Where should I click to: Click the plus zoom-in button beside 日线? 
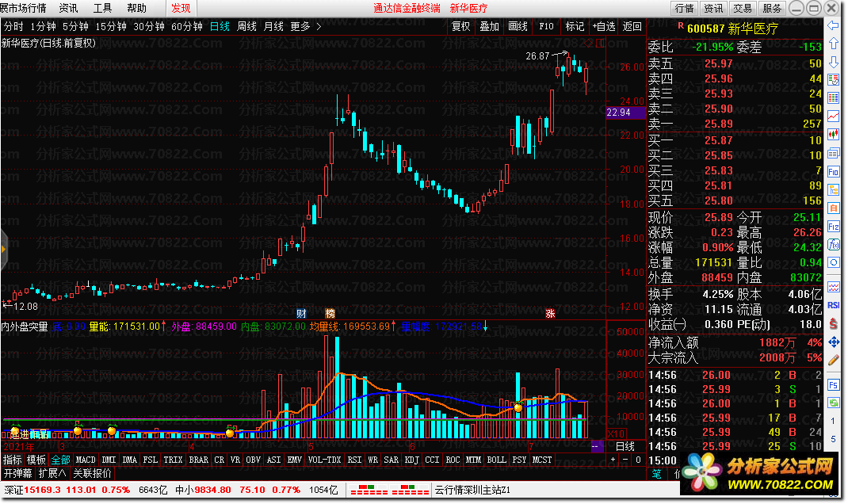[x=613, y=460]
